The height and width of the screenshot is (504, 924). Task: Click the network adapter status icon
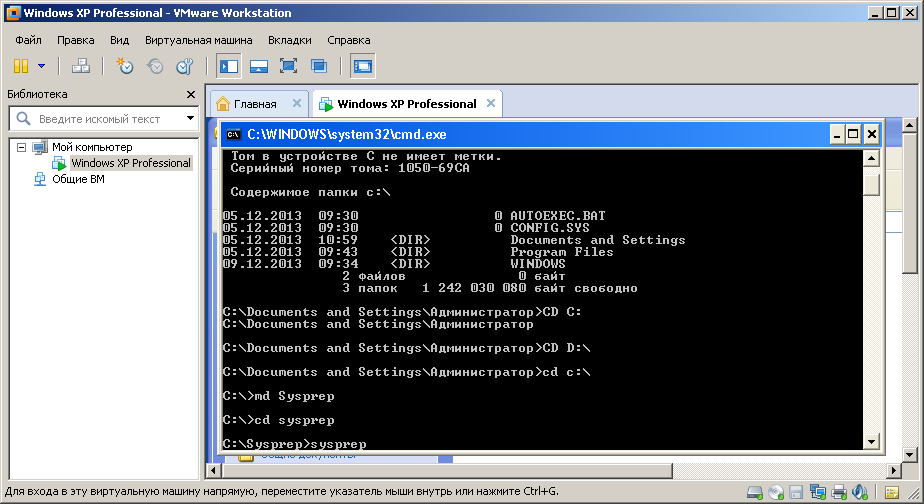pos(817,492)
